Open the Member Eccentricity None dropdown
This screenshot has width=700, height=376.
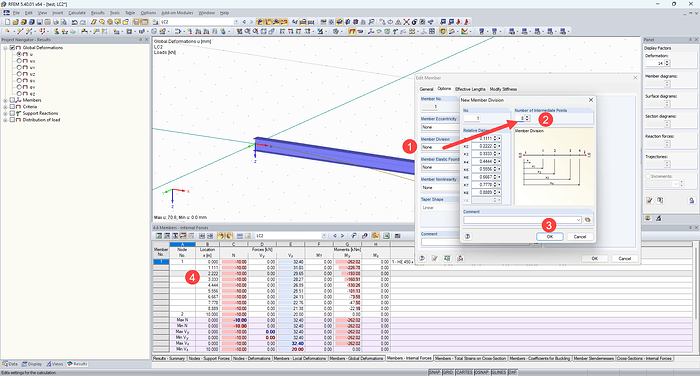[439, 127]
